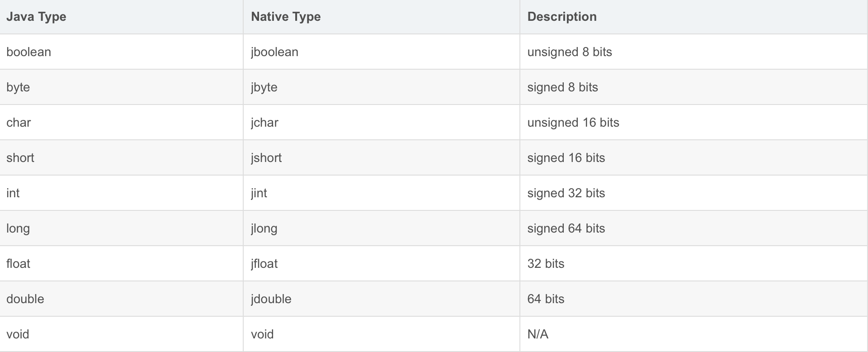868x352 pixels.
Task: Select the 'signed 64 bits' description
Action: tap(566, 228)
